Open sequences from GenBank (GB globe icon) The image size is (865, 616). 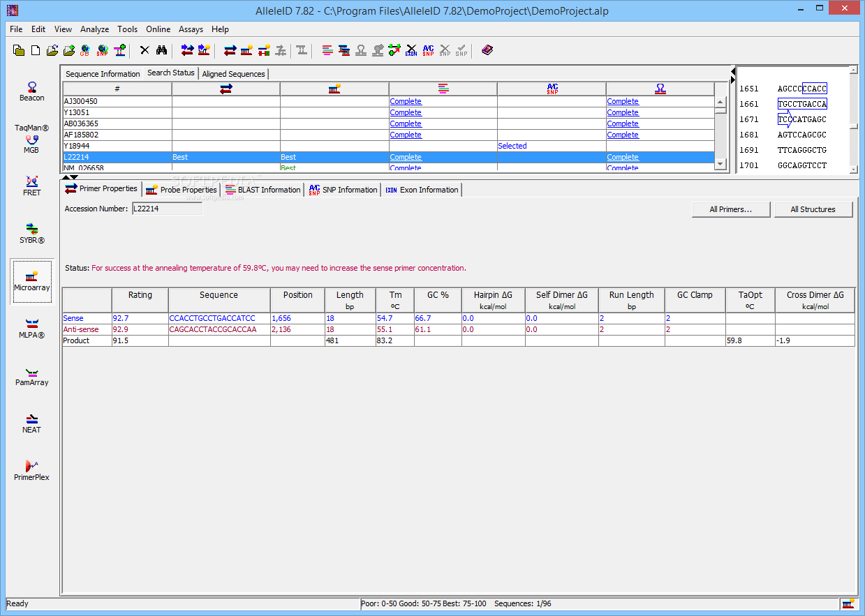coord(85,50)
